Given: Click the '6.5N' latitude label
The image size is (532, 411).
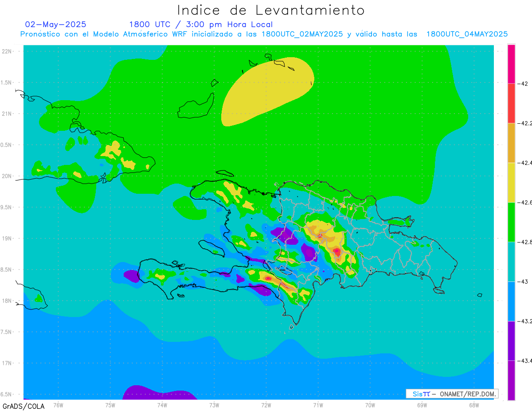Looking at the screenshot, I should [x=7, y=394].
